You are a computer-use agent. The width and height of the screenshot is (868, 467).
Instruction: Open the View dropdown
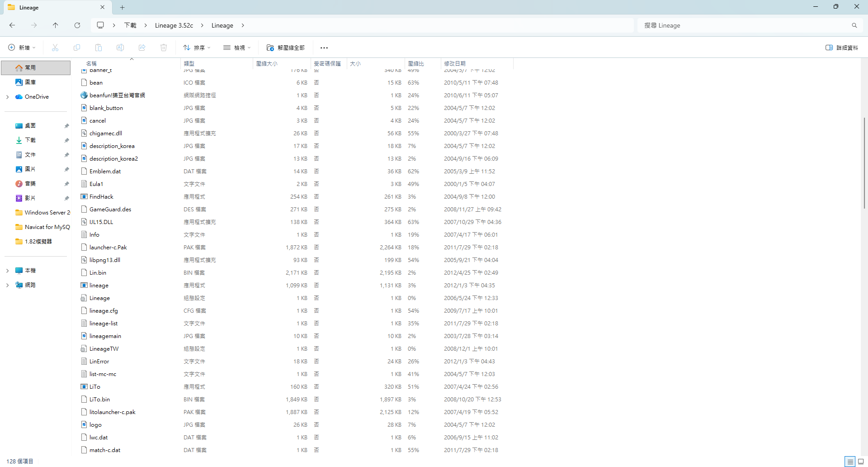(236, 48)
